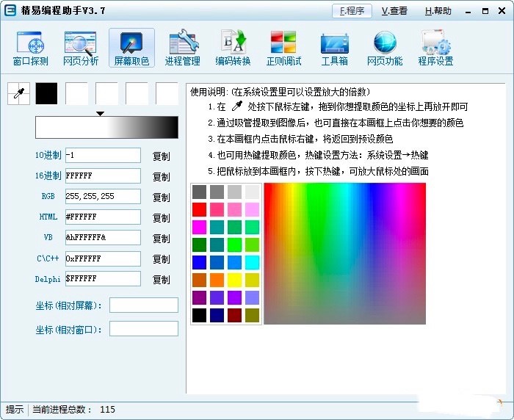Click the app logo in title bar

10,10
